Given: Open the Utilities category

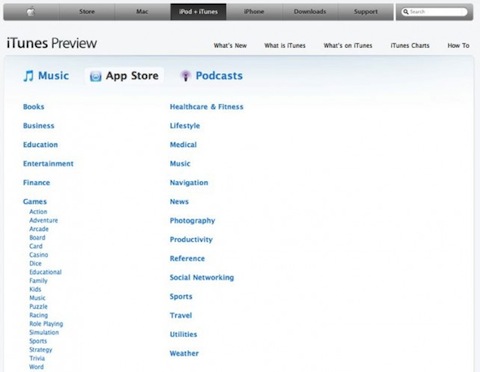Looking at the screenshot, I should (183, 335).
